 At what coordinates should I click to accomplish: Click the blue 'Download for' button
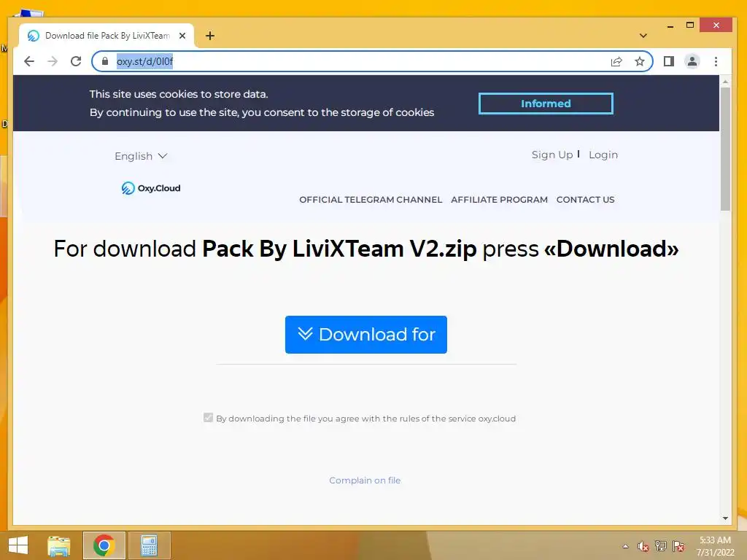coord(366,335)
